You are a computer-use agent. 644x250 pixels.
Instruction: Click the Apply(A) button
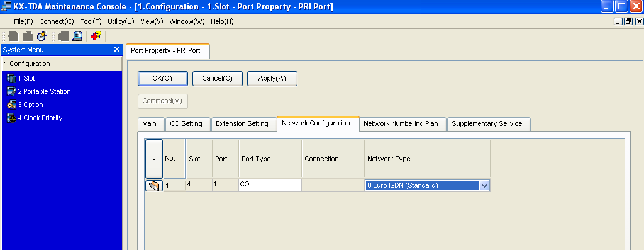(x=272, y=79)
